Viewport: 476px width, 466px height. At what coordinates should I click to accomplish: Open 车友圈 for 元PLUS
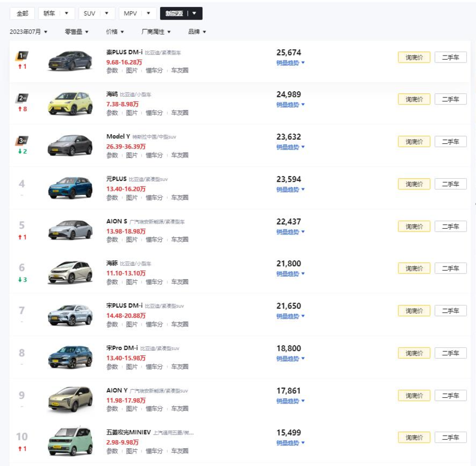(x=180, y=198)
